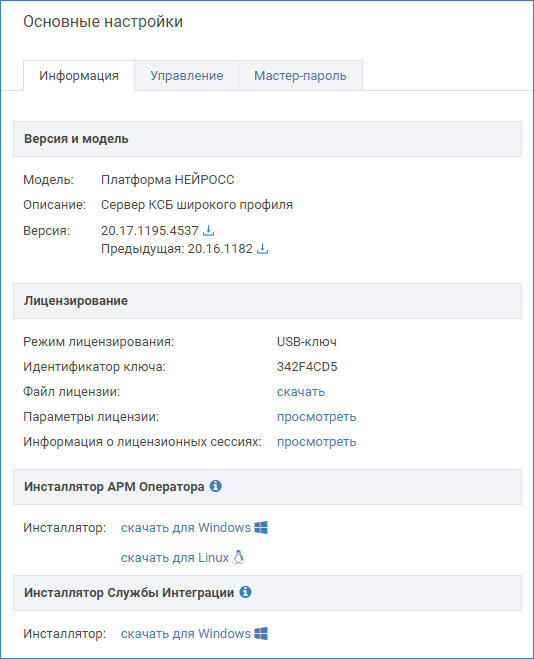Click the Описание: label
Image resolution: width=534 pixels, height=659 pixels.
(x=54, y=205)
